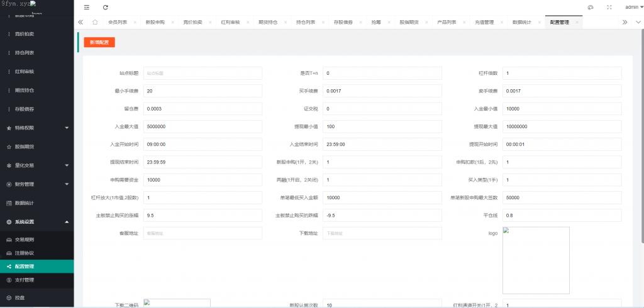Focus the 下载地址 input field
644x308 pixels.
tap(382, 233)
